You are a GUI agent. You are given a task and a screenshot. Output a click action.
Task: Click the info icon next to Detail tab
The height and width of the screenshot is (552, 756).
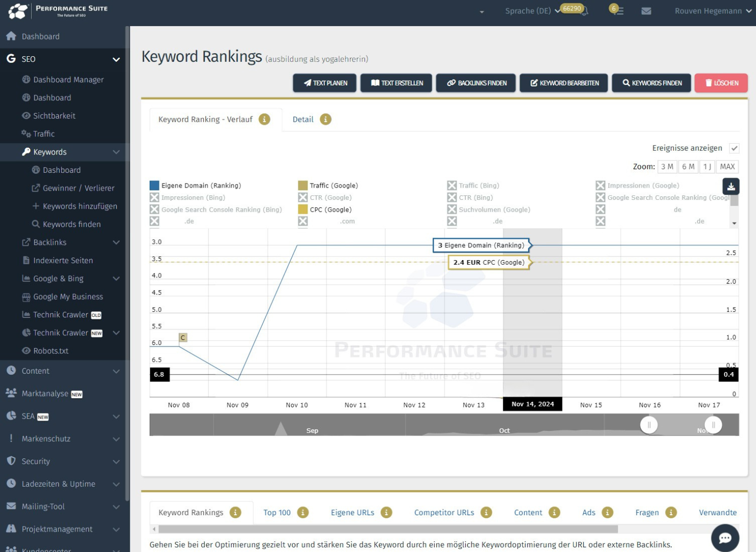pos(325,119)
